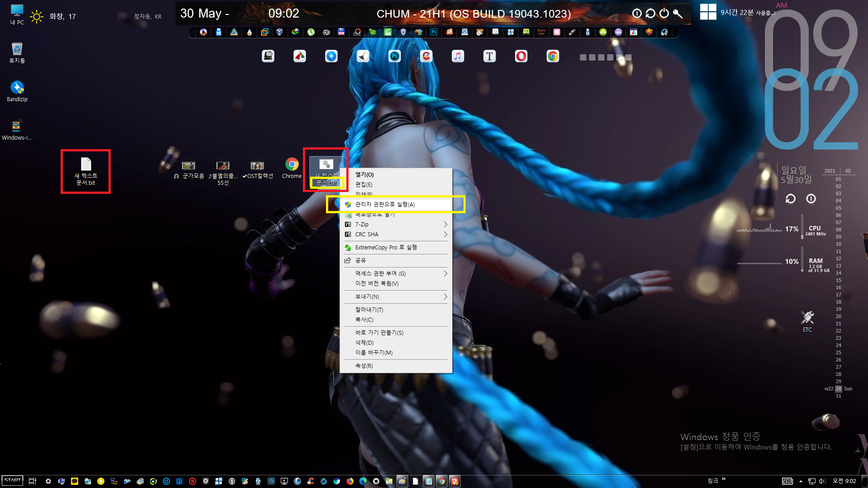Open the music note app in dock
Viewport: 868px width, 488px height.
[x=458, y=56]
